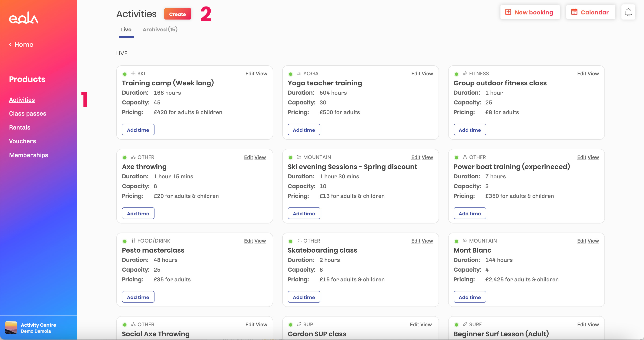Screen dimensions: 644x340
Task: View the Training camp (Week long) activity
Action: tap(262, 73)
